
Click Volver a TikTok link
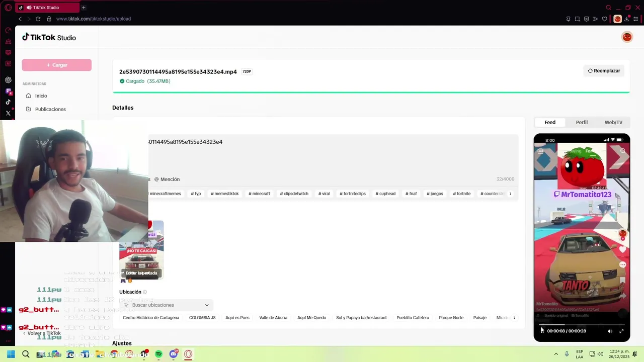click(41, 333)
